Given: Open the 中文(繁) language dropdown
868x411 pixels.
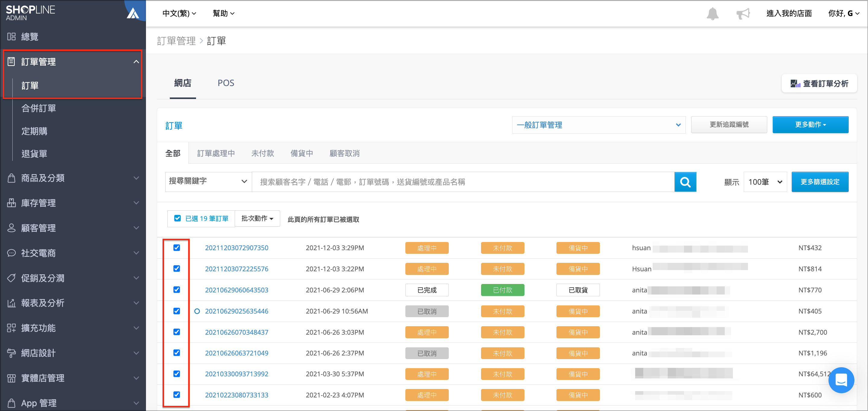Looking at the screenshot, I should 179,14.
